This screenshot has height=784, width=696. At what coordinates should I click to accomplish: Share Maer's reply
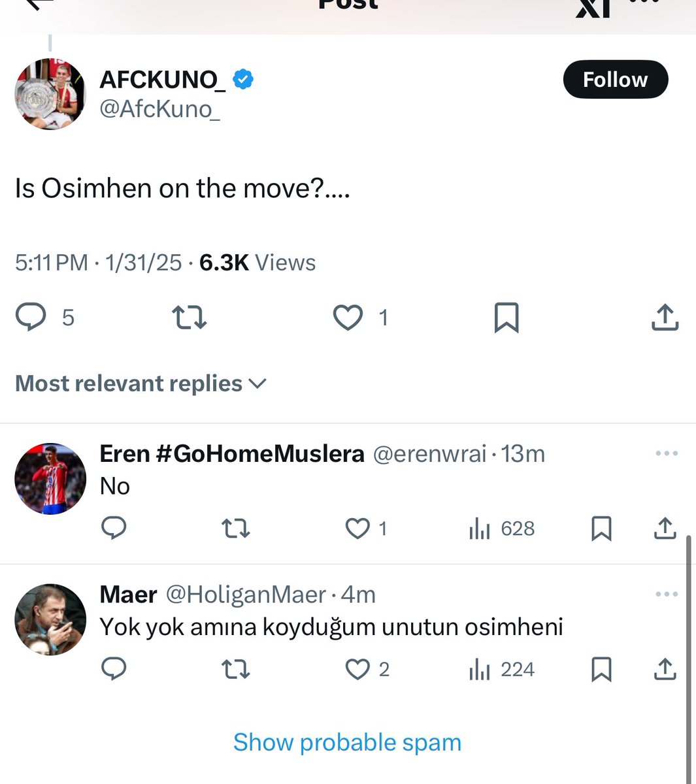[x=665, y=669]
